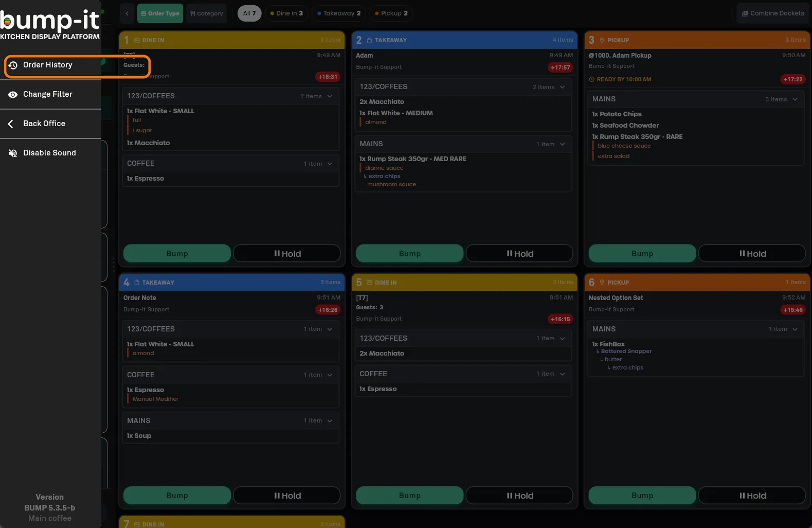Click the takeaway bag icon on docket 2
The image size is (812, 528).
click(x=369, y=40)
